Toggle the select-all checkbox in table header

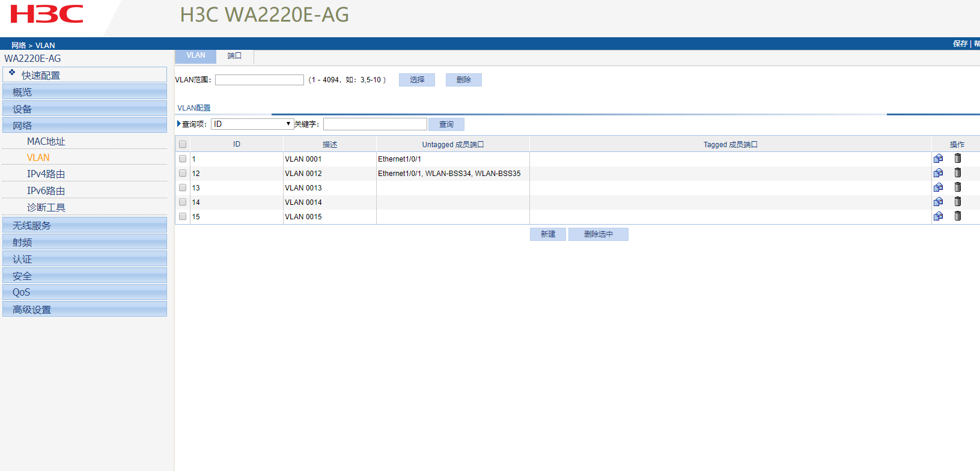pyautogui.click(x=183, y=144)
